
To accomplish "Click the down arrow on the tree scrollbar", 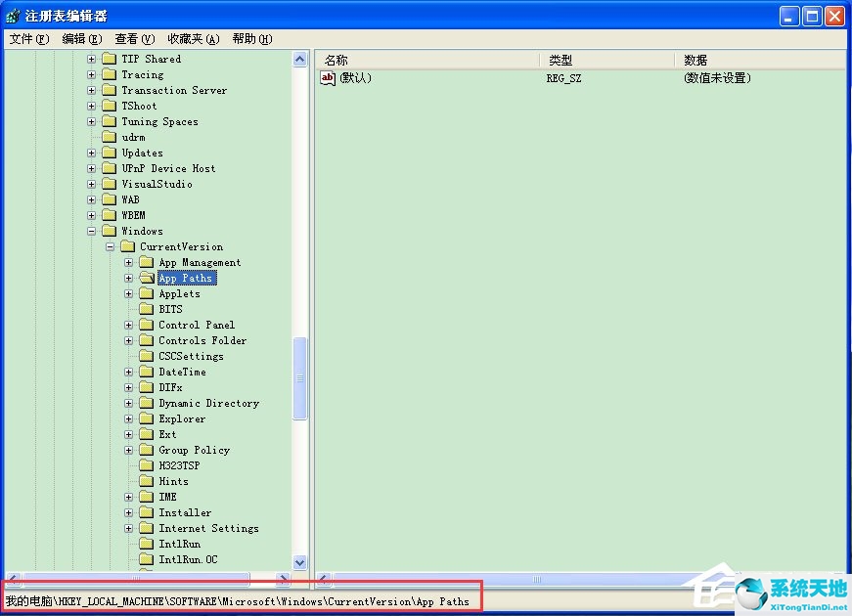I will point(299,563).
